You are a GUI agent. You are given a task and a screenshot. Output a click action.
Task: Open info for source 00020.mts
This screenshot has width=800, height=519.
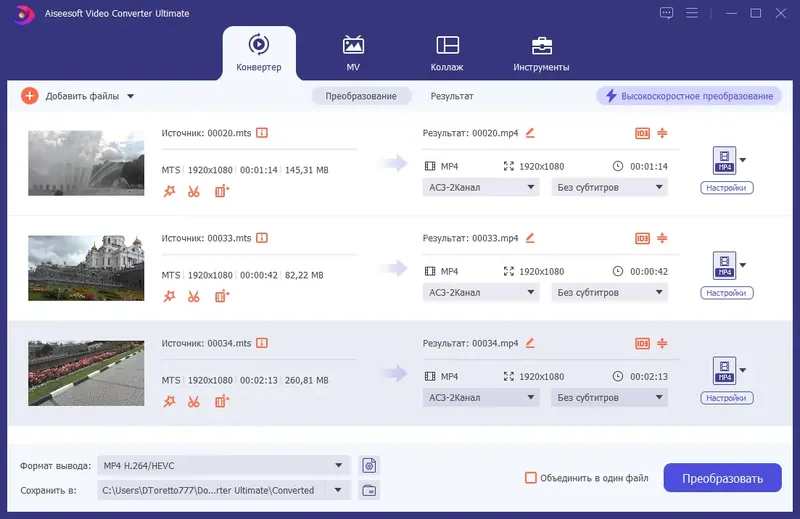[262, 133]
